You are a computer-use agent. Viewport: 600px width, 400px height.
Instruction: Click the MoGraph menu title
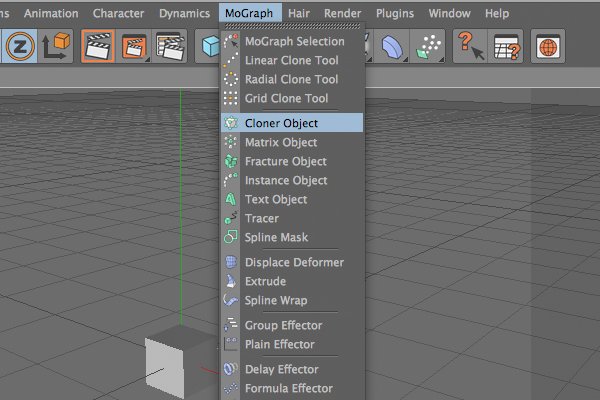[x=249, y=13]
